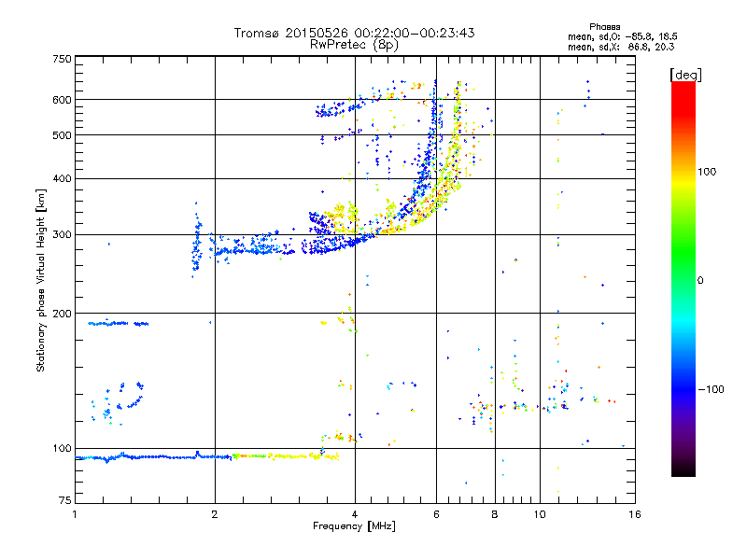Select the 'mean, sd,X: 86.8, 20.3' line
Image resolution: width=747 pixels, height=560 pixels.
(x=621, y=47)
